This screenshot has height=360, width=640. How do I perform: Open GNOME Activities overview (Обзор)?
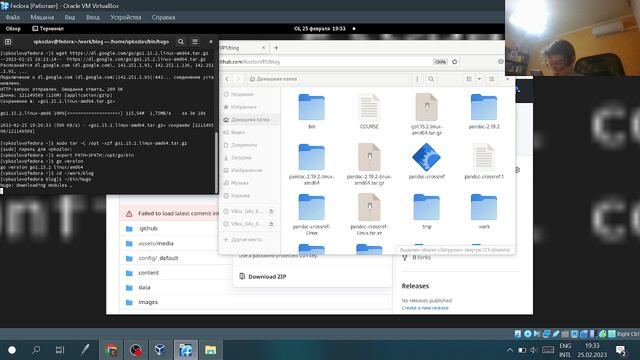point(13,29)
